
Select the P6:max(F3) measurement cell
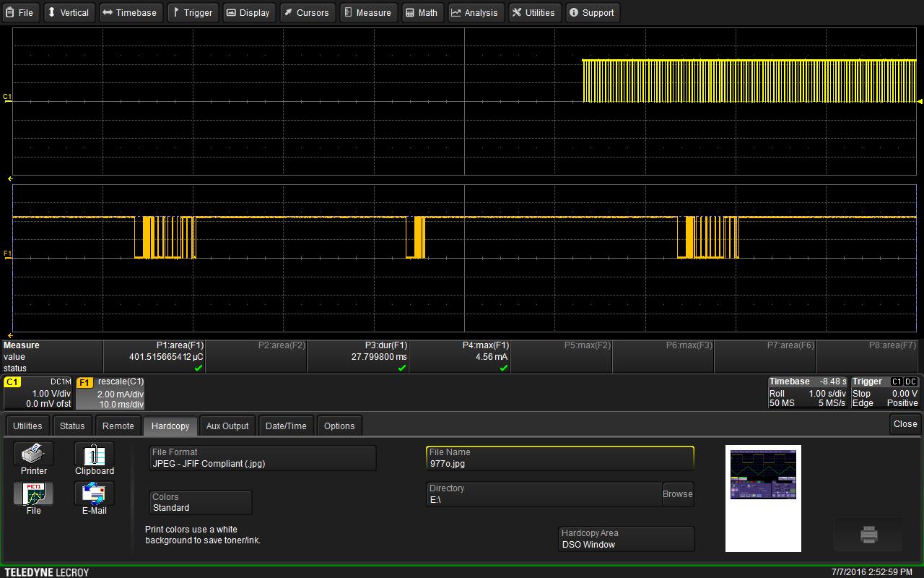(663, 357)
